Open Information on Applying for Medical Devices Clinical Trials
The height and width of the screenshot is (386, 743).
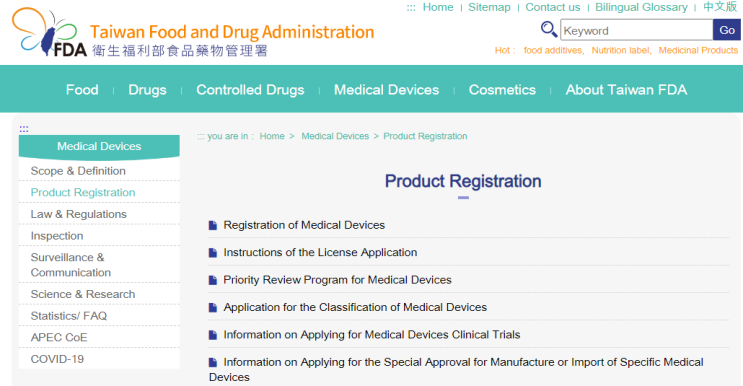[372, 335]
